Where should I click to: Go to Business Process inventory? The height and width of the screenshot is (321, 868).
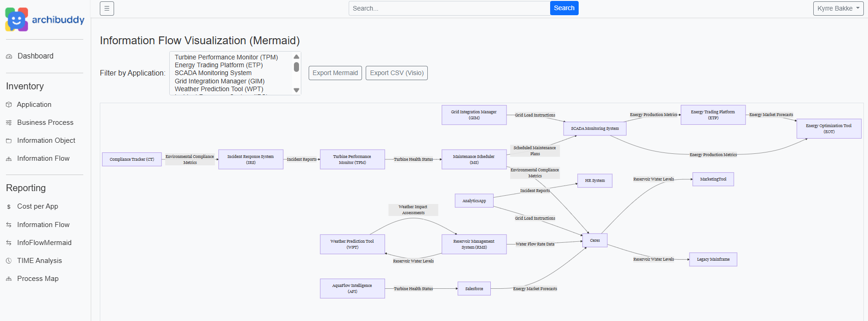coord(45,123)
